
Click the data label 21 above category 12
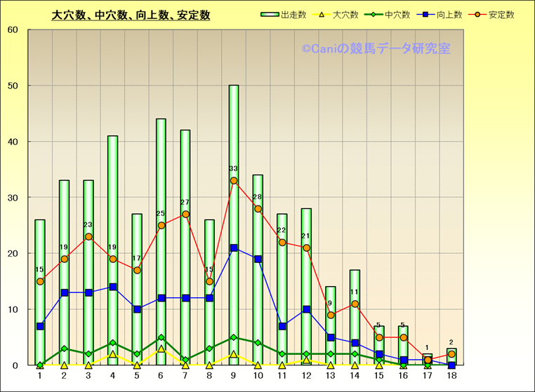tap(306, 236)
